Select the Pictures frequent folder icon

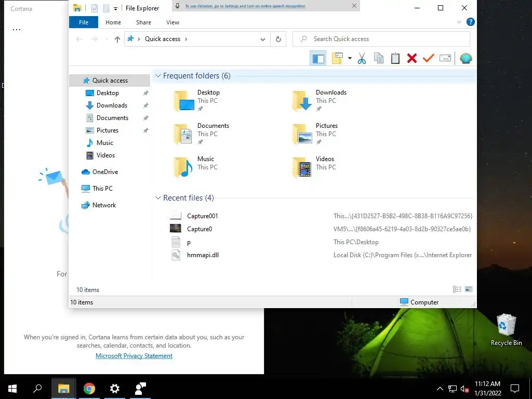point(302,134)
